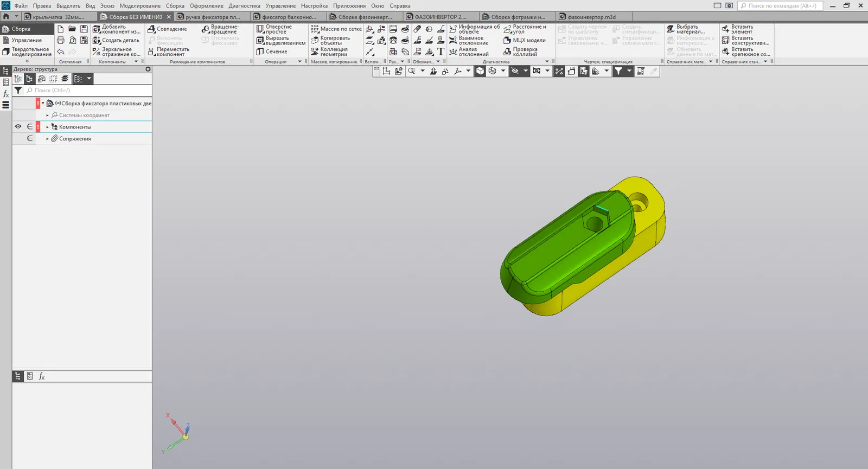Open file folder icon in system panel
This screenshot has width=868, height=469.
pos(72,29)
